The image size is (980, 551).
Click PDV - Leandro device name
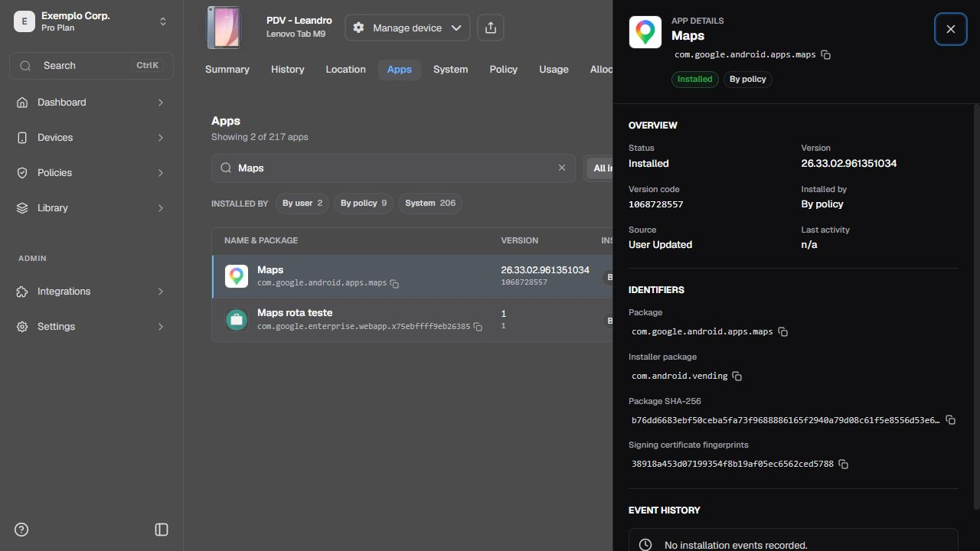(299, 21)
